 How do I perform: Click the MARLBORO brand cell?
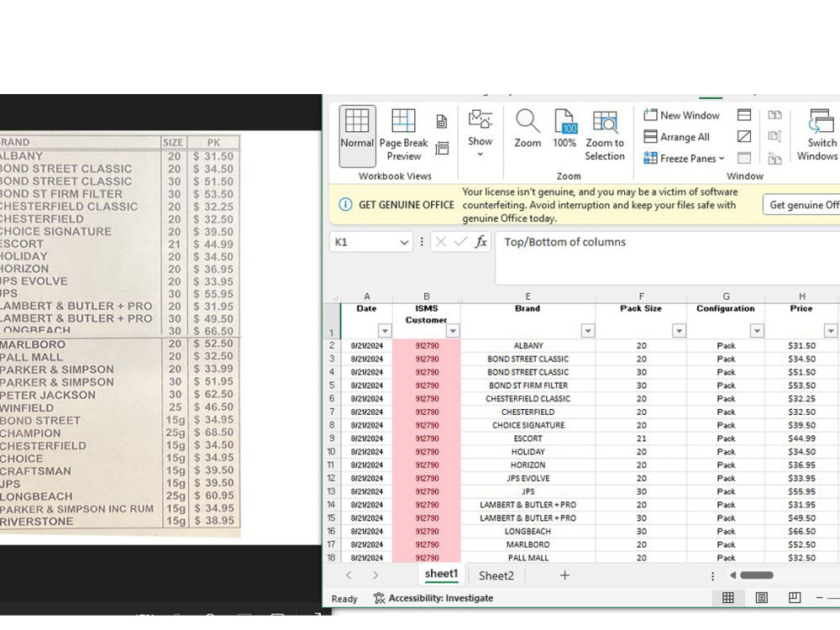coord(528,544)
